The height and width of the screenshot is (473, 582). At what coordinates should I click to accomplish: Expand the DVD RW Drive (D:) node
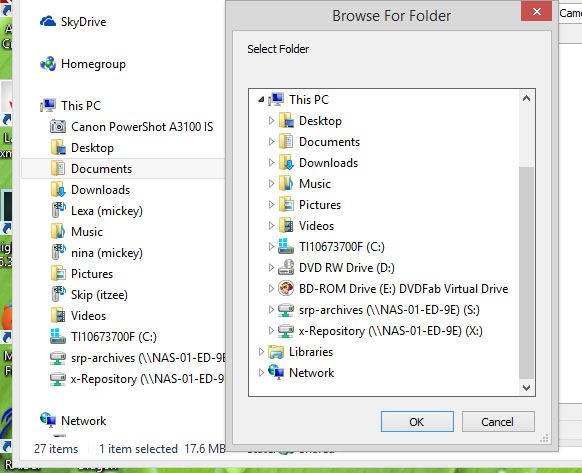click(x=271, y=268)
